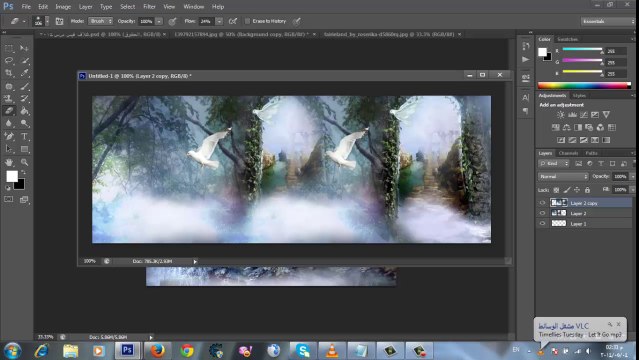Click the layer Opacity value field
The height and width of the screenshot is (360, 639).
click(x=620, y=177)
